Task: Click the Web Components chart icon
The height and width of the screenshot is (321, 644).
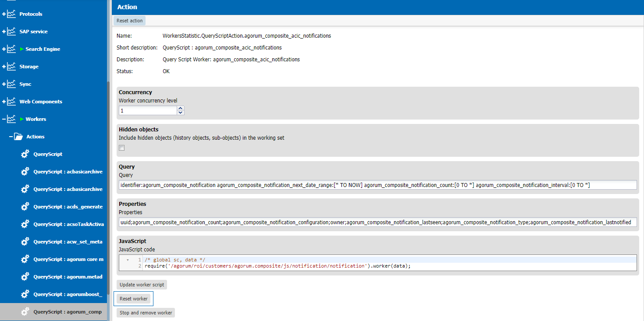Action: 11,102
